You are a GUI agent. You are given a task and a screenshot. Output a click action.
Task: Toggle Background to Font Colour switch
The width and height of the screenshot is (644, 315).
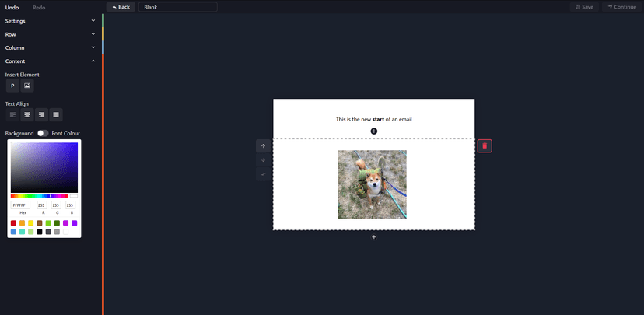click(x=43, y=133)
